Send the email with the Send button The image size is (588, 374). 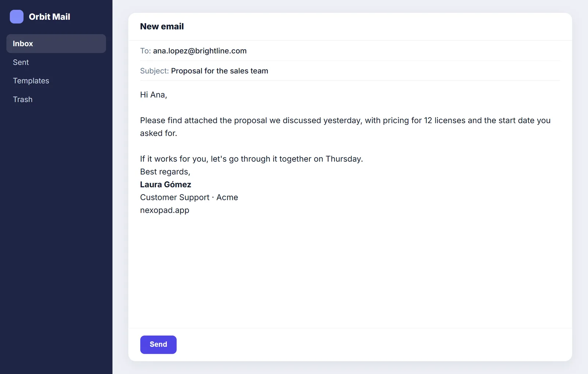click(x=158, y=344)
